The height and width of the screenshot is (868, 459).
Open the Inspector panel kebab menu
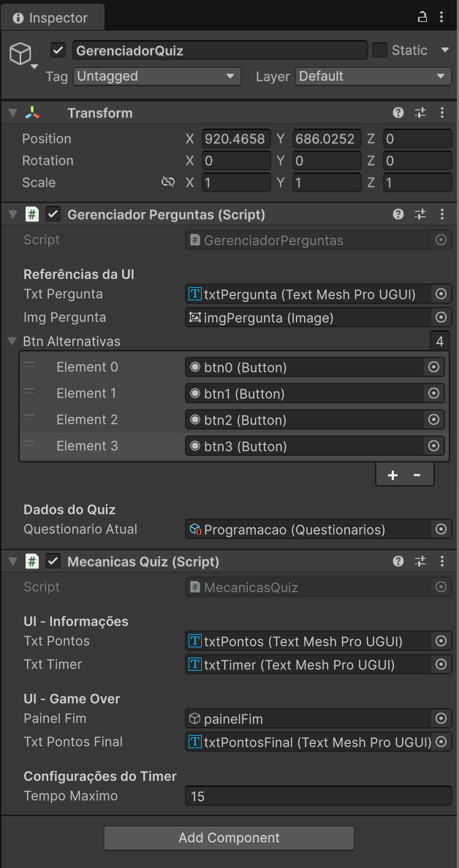point(441,17)
